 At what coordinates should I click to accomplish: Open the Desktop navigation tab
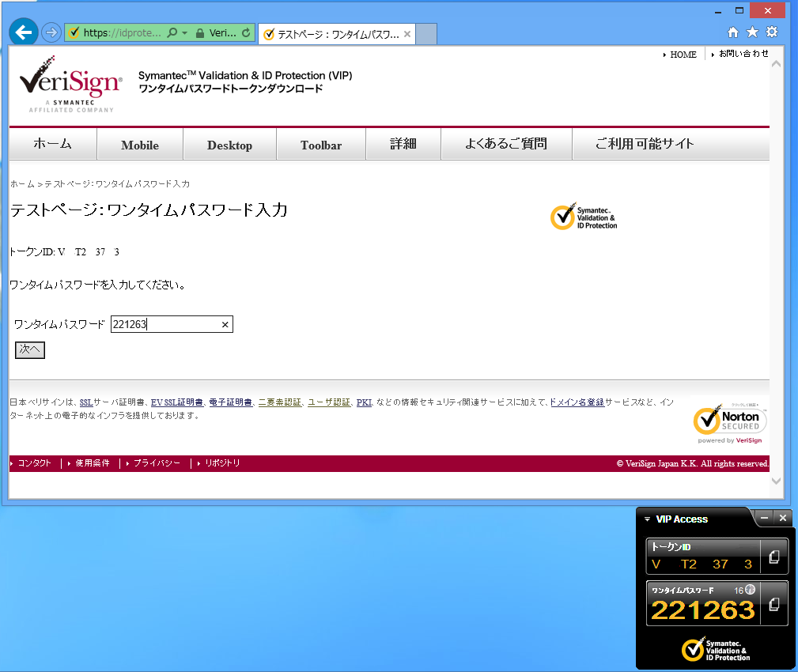click(229, 145)
